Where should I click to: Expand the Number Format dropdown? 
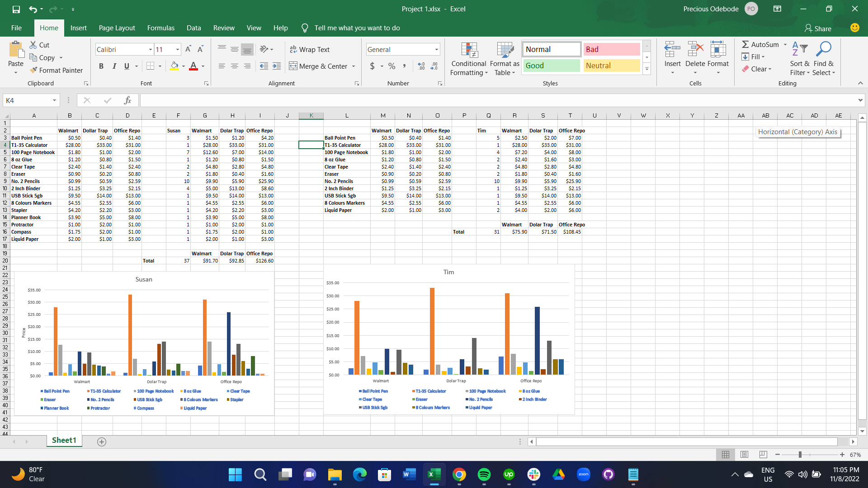point(435,49)
